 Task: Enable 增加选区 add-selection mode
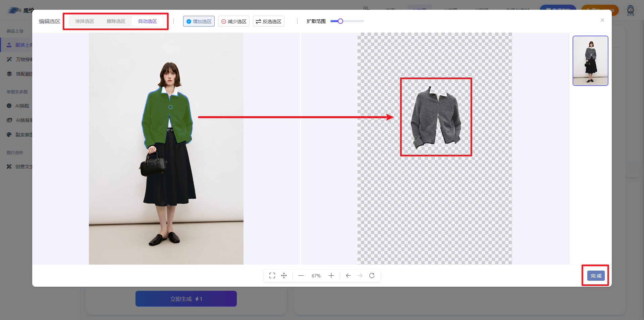coord(199,21)
